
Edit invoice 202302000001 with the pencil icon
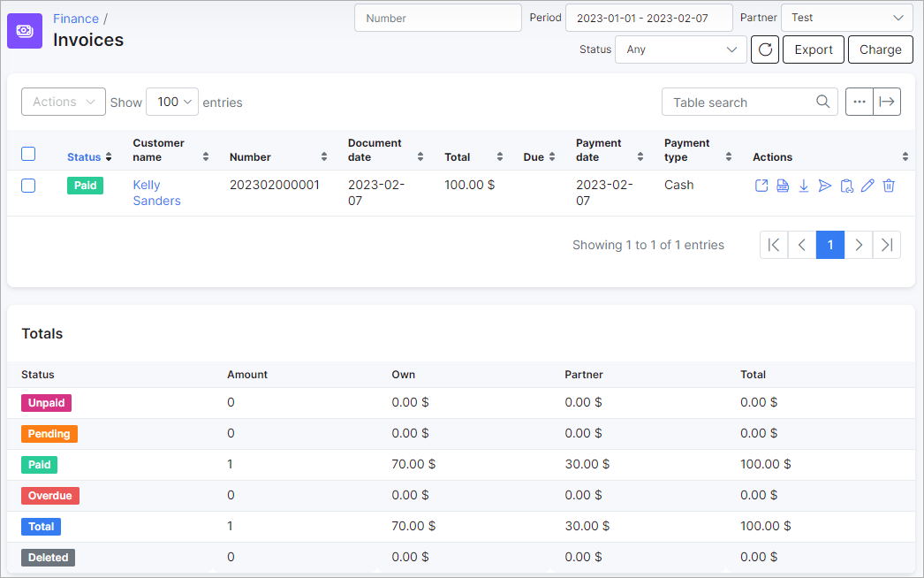(x=867, y=186)
